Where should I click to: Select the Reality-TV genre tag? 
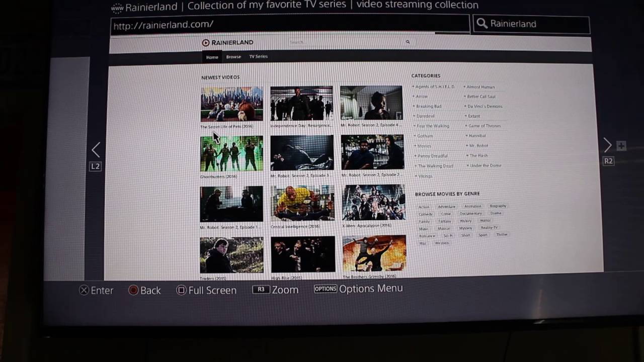tap(489, 228)
